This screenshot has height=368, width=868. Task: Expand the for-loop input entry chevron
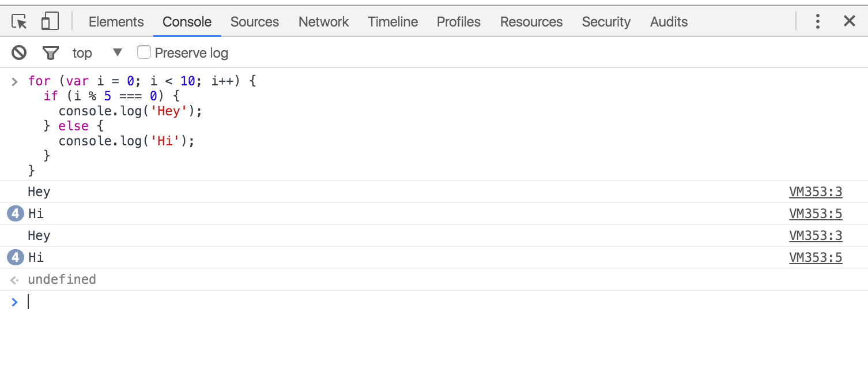coord(15,81)
